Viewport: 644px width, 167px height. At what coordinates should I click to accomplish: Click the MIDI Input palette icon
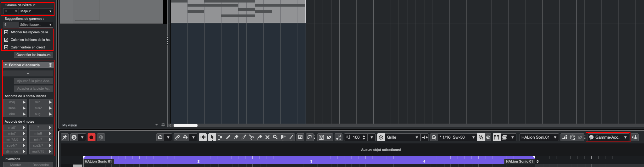[572, 137]
